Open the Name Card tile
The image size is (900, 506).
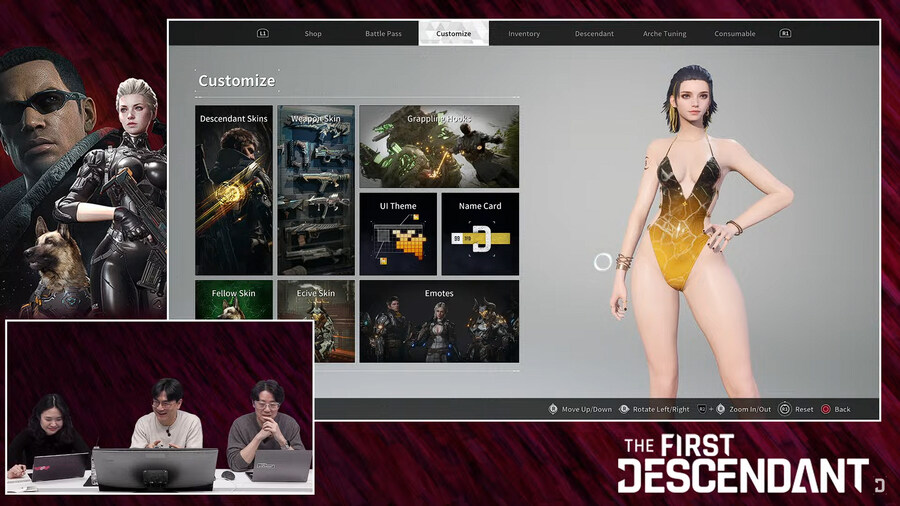click(480, 234)
